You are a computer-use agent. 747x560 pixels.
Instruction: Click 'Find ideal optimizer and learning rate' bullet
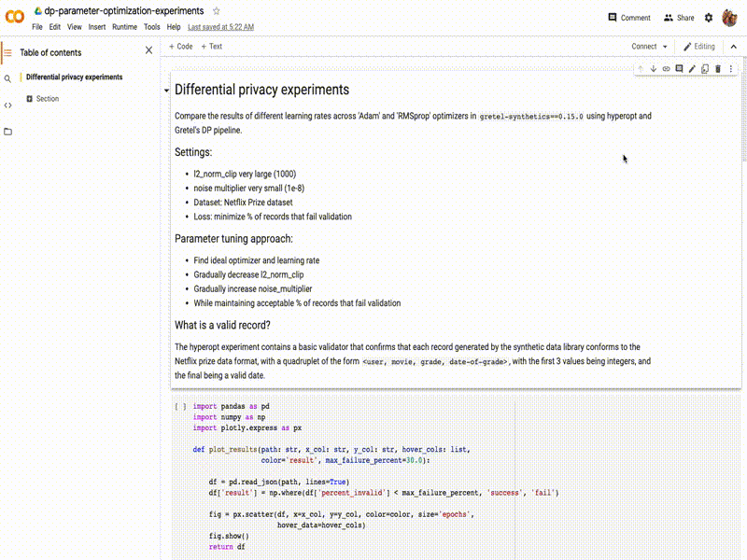(x=256, y=260)
